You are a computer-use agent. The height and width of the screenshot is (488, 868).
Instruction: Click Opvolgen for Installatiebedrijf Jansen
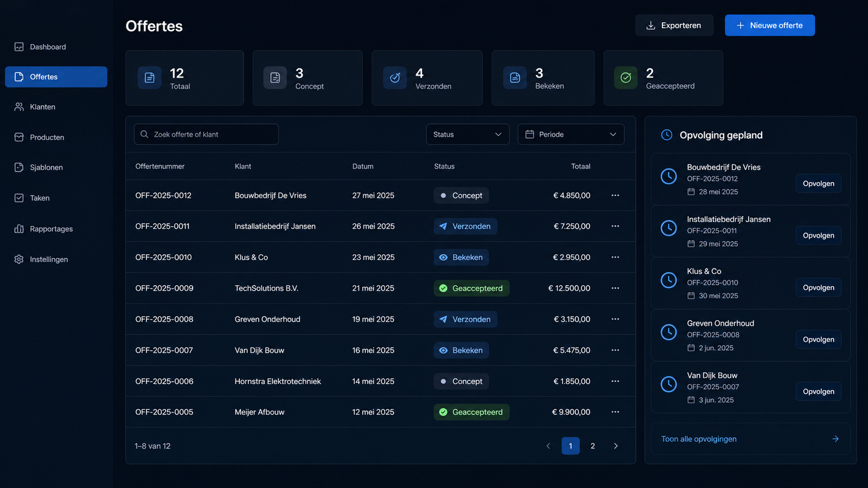[x=819, y=235]
